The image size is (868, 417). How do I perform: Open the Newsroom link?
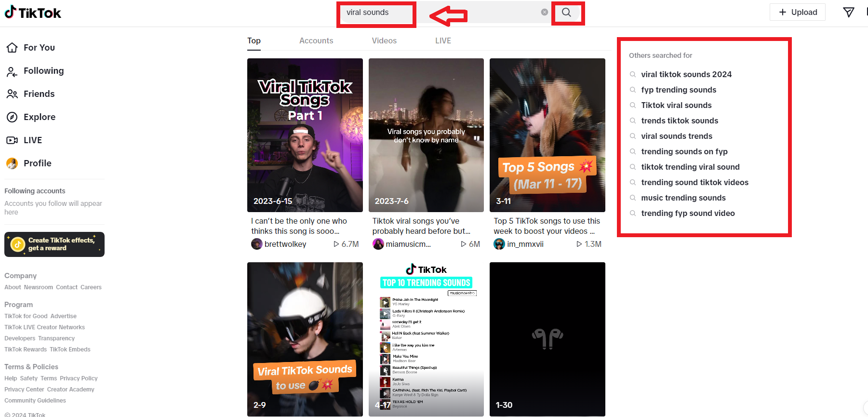(39, 287)
